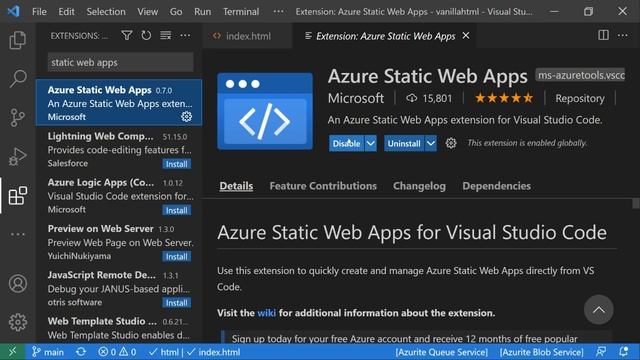
Task: Focus the extensions search field
Action: coord(120,62)
